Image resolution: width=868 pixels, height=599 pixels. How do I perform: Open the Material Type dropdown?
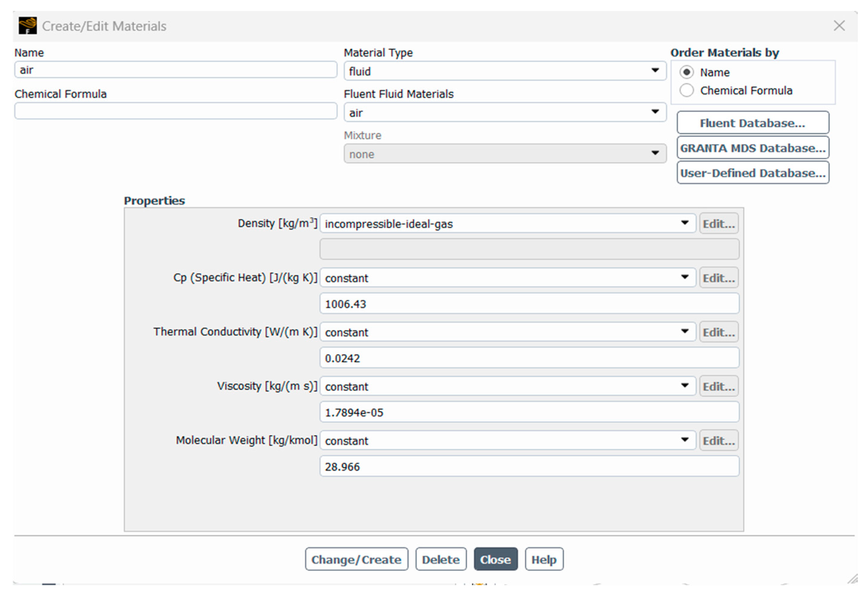(x=505, y=71)
